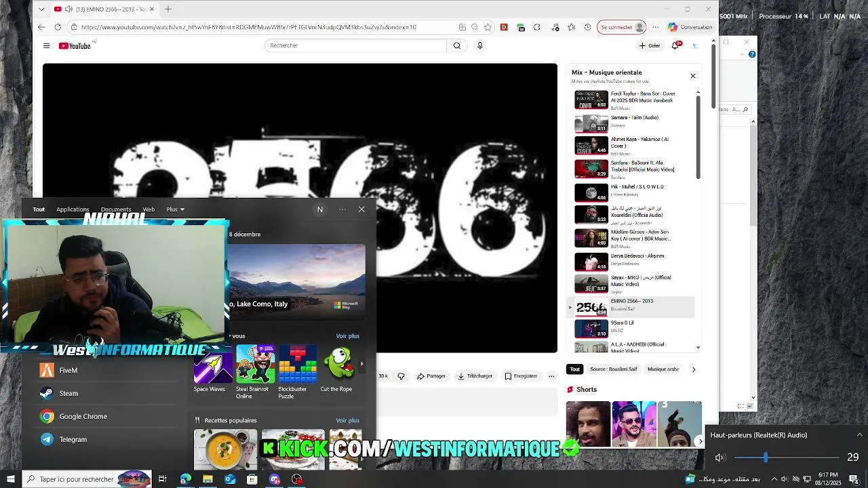Open the Windows Start button
The height and width of the screenshot is (488, 868).
tap(10, 479)
